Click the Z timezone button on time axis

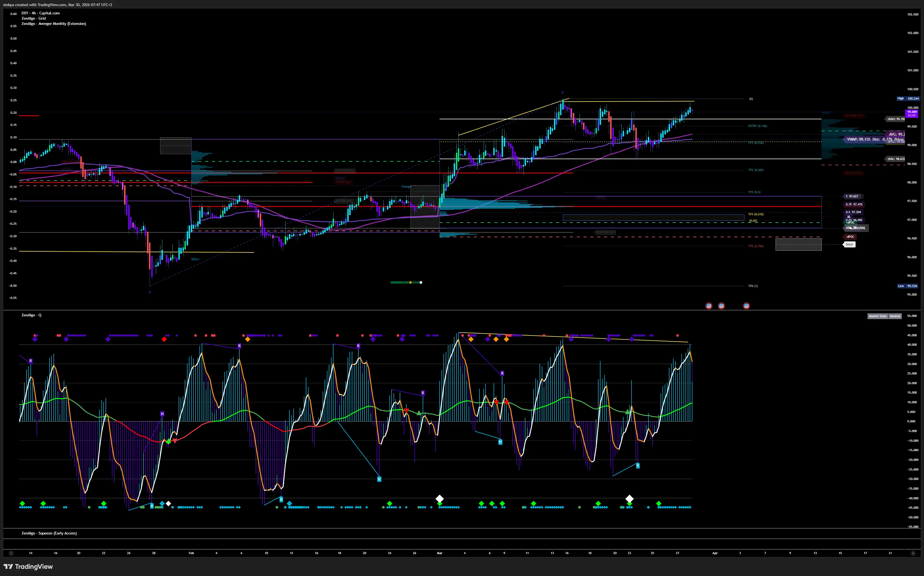tap(11, 553)
